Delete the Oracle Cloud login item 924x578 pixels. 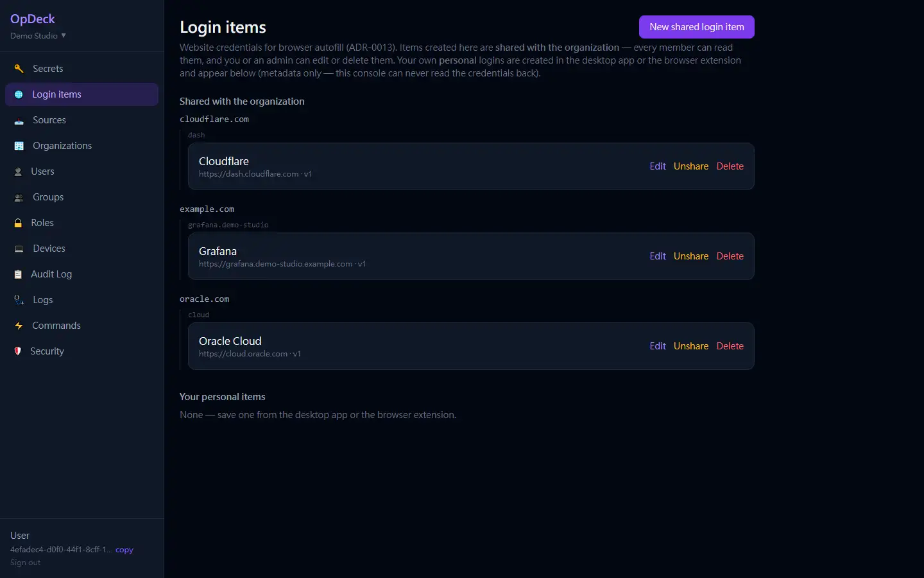click(730, 346)
